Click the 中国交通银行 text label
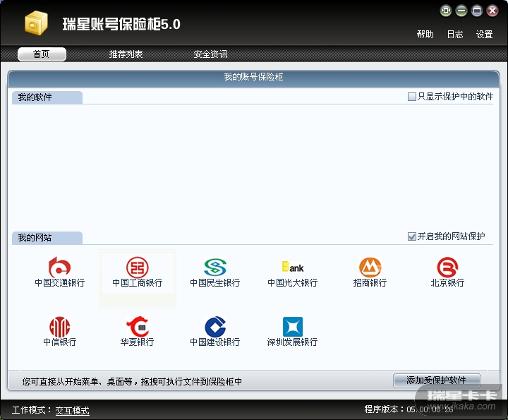 pos(59,283)
